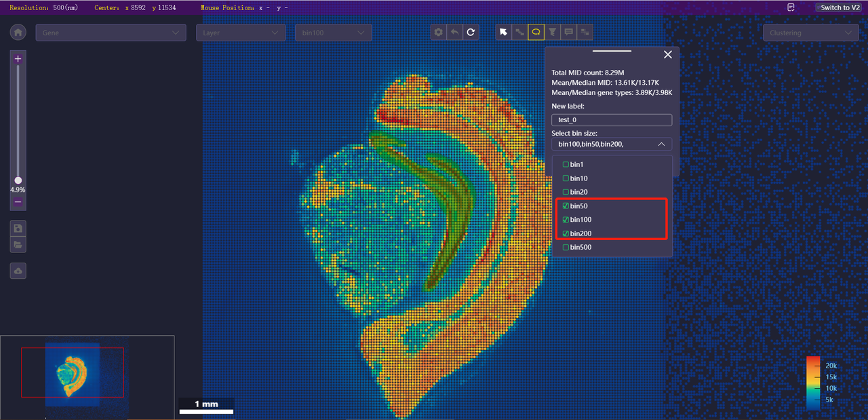Open the Gene dropdown
Viewport: 868px width, 420px height.
click(x=111, y=33)
